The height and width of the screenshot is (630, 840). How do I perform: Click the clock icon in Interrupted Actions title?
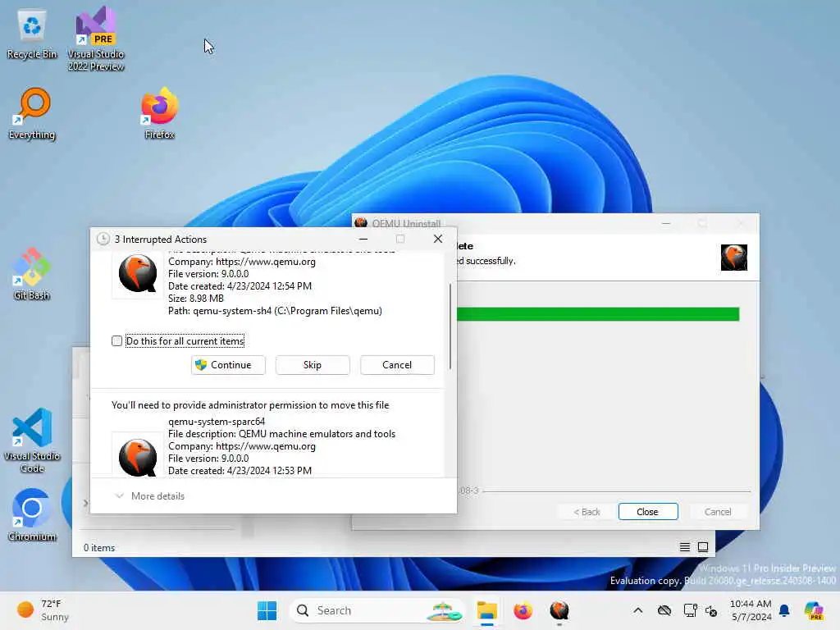103,239
